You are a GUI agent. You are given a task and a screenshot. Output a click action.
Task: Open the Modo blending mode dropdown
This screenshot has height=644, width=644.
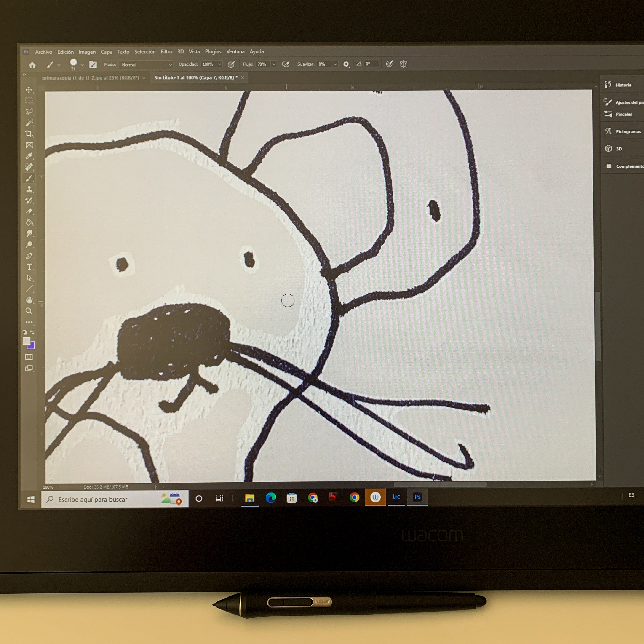[x=146, y=65]
